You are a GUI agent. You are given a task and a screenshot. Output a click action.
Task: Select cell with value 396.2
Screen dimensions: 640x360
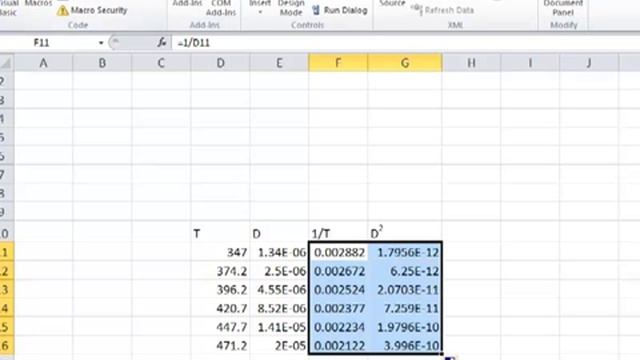(x=220, y=289)
